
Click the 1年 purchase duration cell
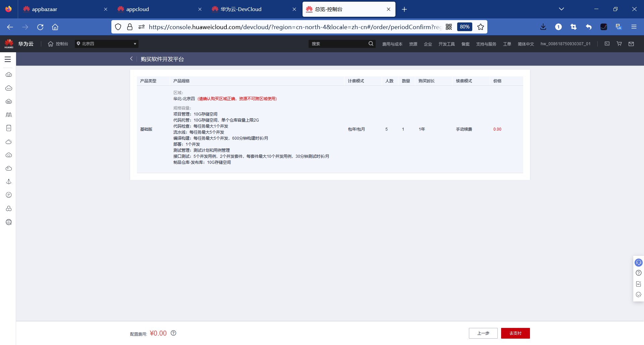pos(422,129)
